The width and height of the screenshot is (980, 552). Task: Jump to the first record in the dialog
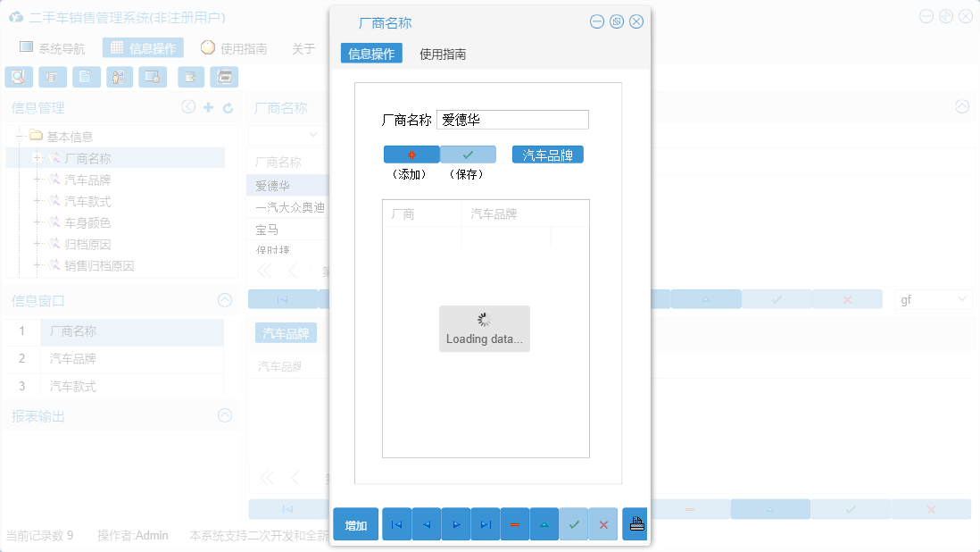(x=396, y=524)
